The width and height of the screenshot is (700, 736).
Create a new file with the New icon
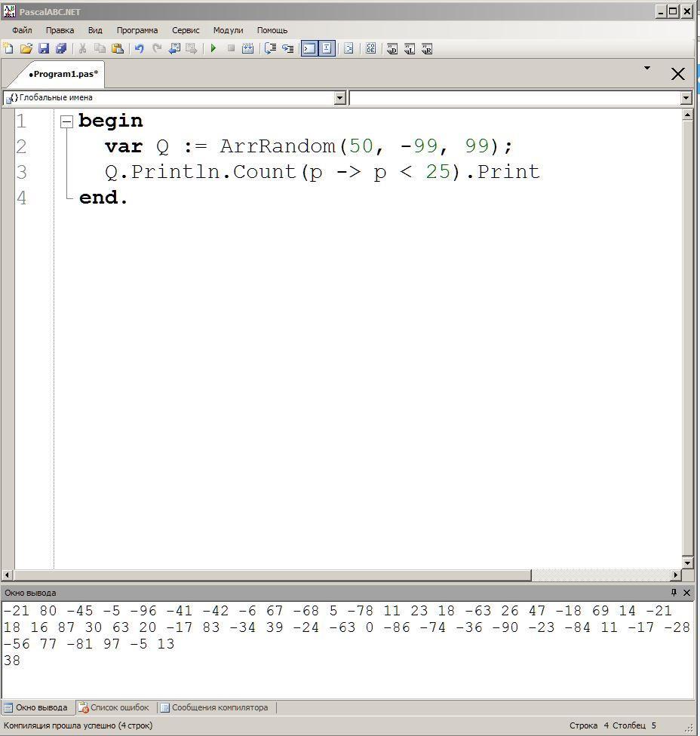click(8, 48)
